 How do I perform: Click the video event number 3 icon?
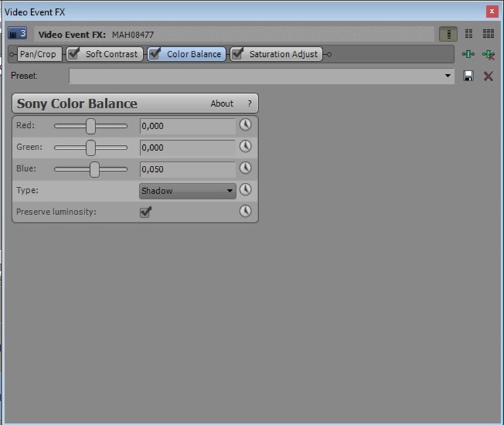[x=18, y=33]
